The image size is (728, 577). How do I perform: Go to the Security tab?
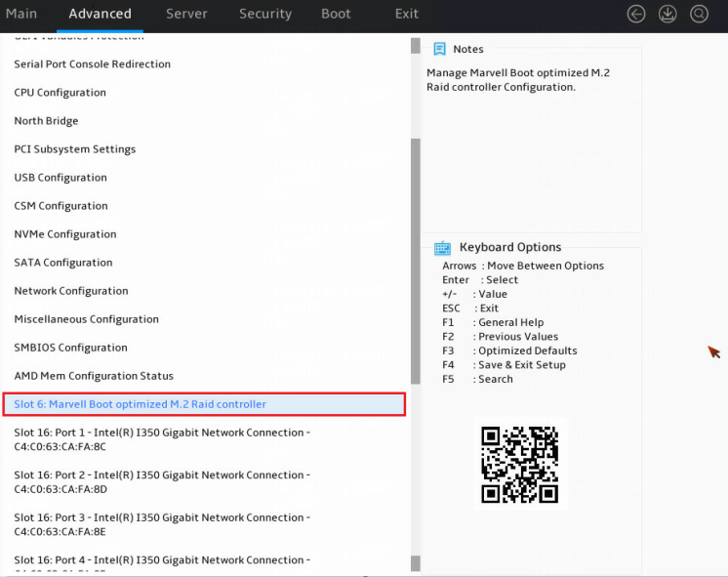pos(265,14)
